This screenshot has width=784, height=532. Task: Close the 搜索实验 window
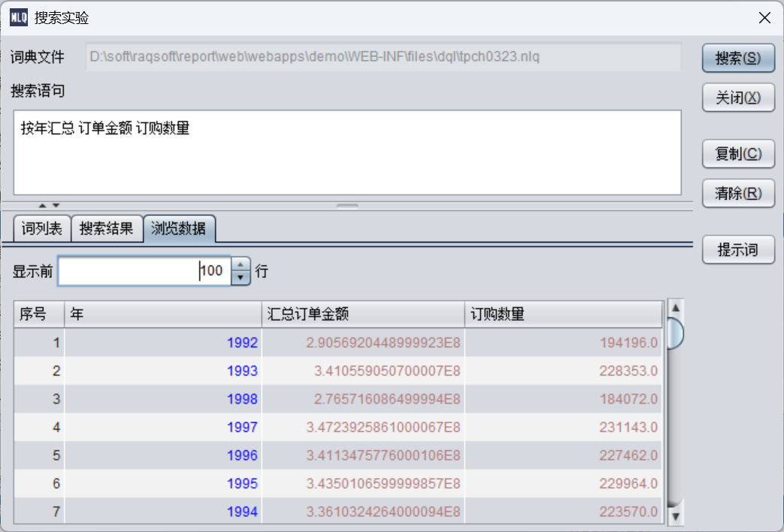click(764, 18)
